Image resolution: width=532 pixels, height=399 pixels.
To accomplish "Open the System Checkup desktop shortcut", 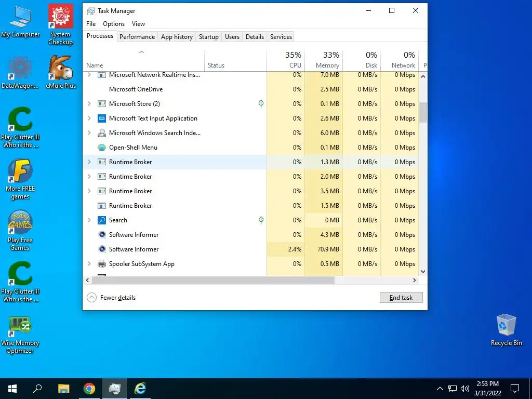I will click(x=60, y=24).
